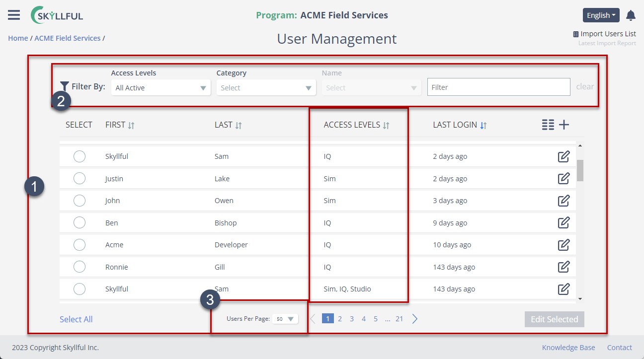Sort by Last name column
Viewport: 644px width, 359px height.
pyautogui.click(x=239, y=125)
